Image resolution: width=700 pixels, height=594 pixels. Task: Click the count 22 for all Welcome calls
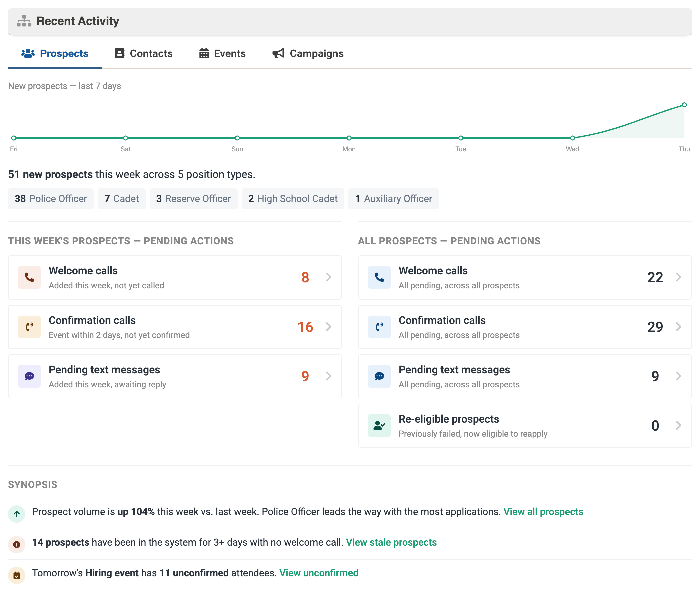(655, 277)
